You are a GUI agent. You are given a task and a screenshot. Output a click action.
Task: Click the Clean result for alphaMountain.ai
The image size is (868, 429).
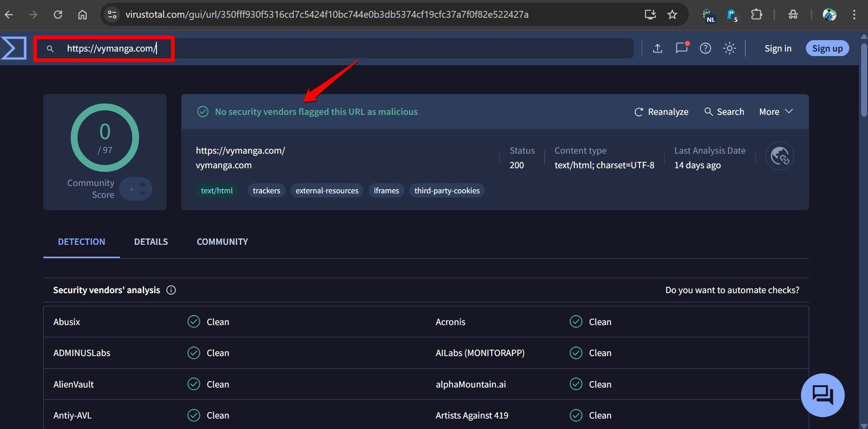tap(591, 384)
